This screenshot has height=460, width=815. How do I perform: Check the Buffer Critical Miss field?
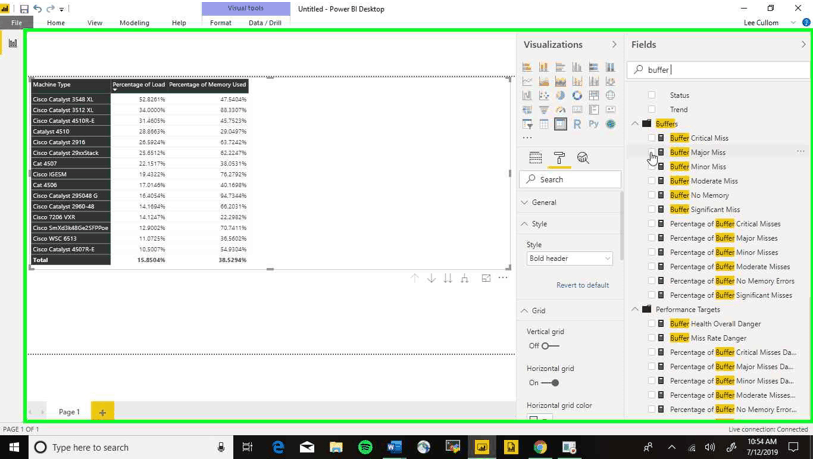(x=652, y=138)
